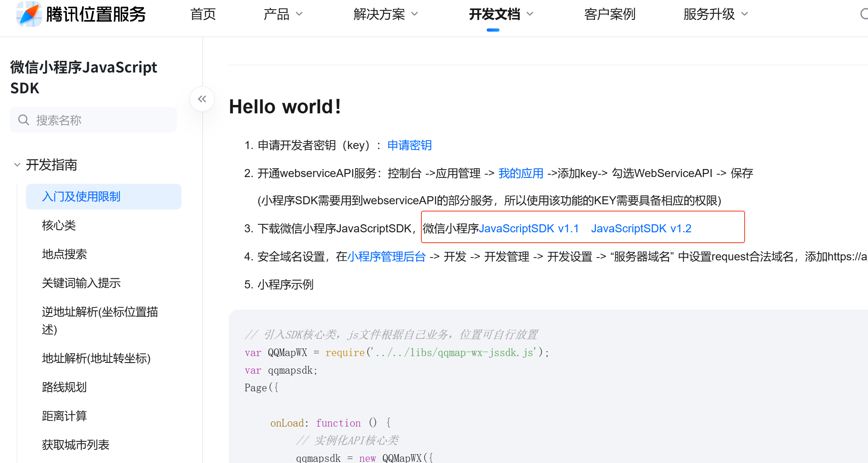Viewport: 868px width, 463px height.
Task: Open the 我的应用 link
Action: [521, 173]
